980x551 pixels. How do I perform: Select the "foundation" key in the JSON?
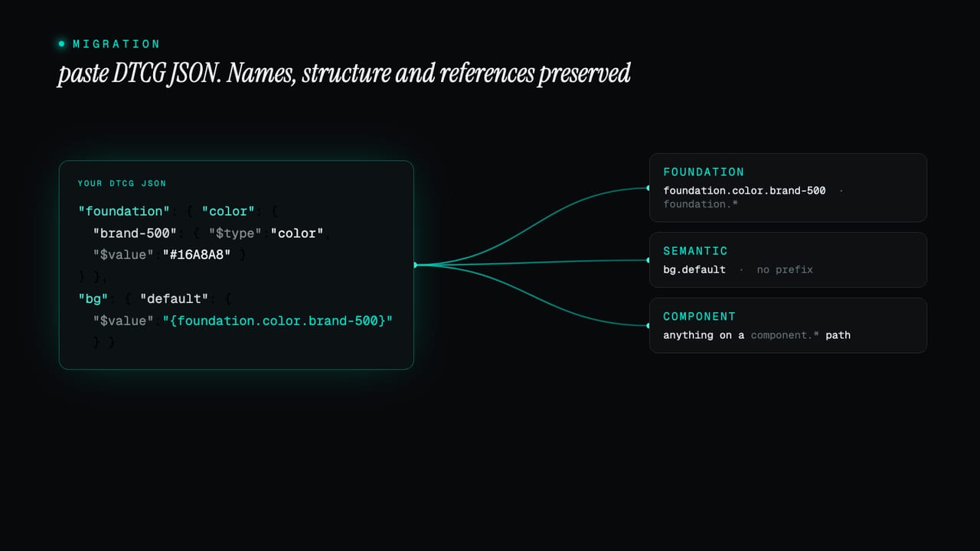pos(124,211)
